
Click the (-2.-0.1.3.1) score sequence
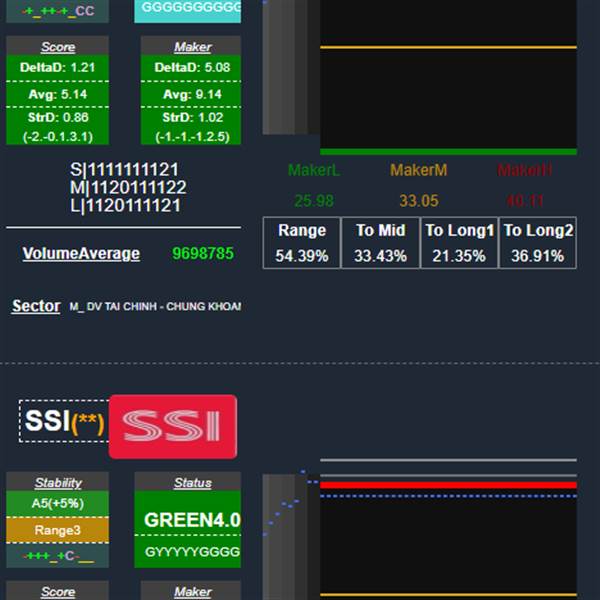[57, 137]
